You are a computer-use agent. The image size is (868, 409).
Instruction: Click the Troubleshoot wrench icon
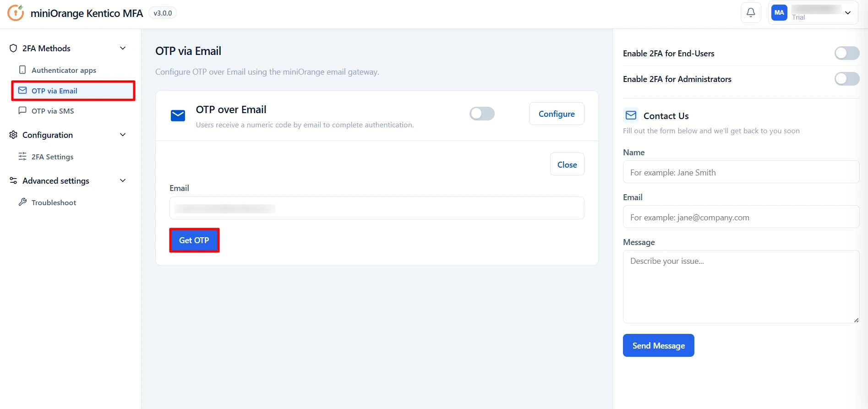pos(22,202)
